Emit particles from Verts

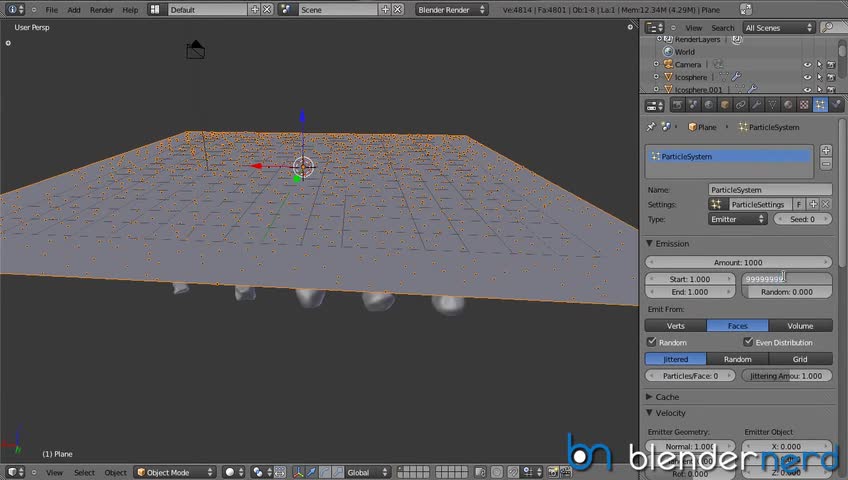click(675, 325)
